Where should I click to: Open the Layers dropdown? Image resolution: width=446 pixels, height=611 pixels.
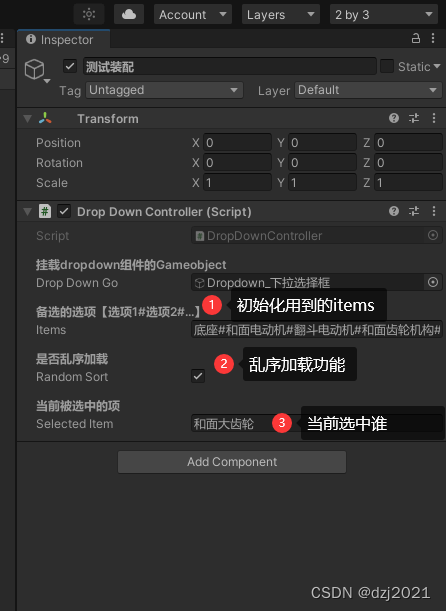tap(281, 14)
